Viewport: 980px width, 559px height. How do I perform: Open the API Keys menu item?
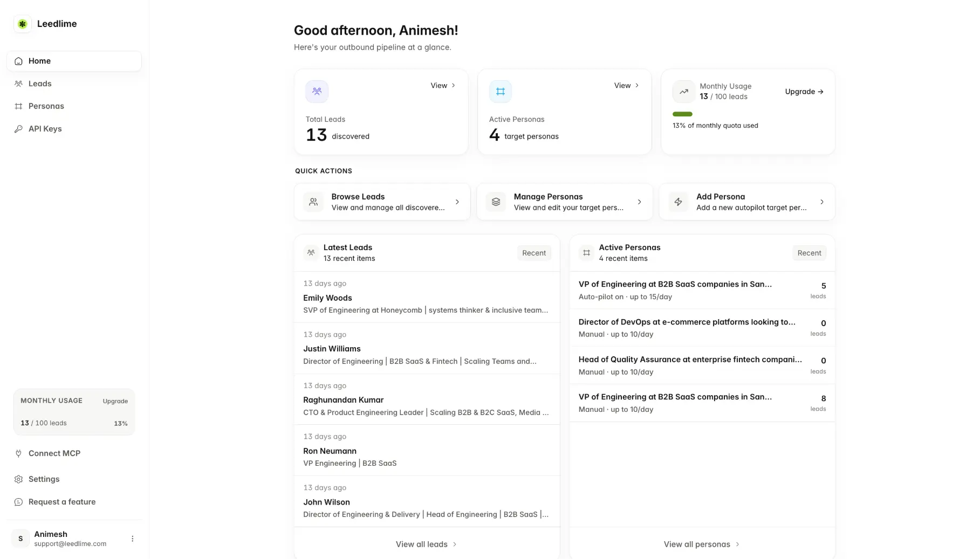click(x=74, y=129)
